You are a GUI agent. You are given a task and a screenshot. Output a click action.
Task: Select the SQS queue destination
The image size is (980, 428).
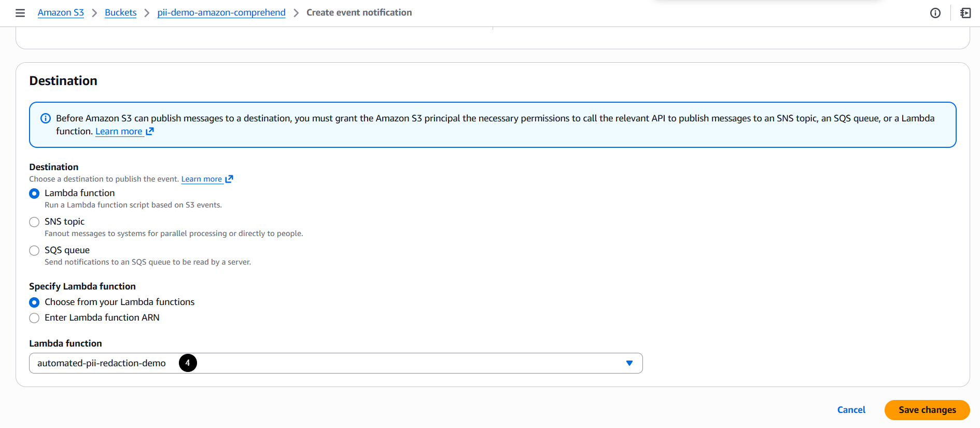(x=34, y=250)
